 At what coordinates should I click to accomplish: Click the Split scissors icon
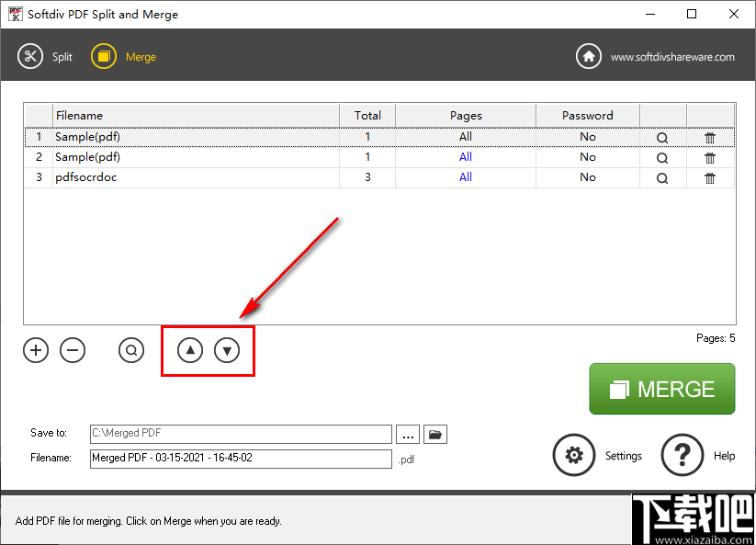pyautogui.click(x=30, y=56)
